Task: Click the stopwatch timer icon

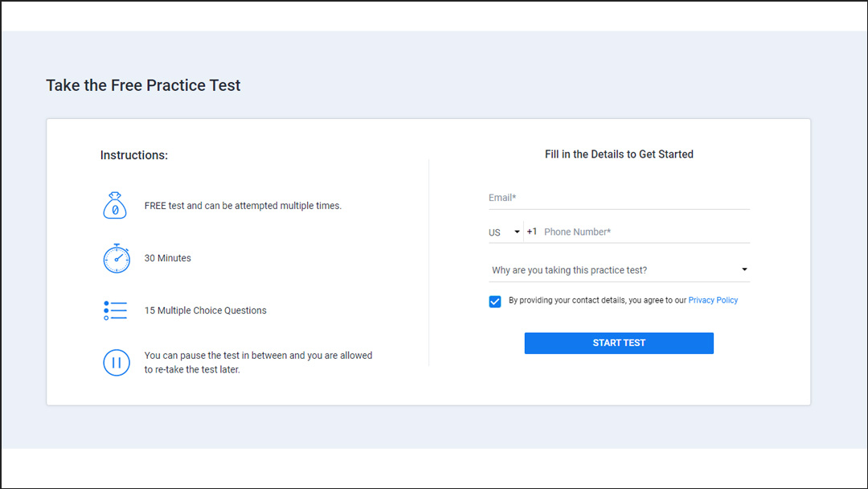Action: coord(116,258)
